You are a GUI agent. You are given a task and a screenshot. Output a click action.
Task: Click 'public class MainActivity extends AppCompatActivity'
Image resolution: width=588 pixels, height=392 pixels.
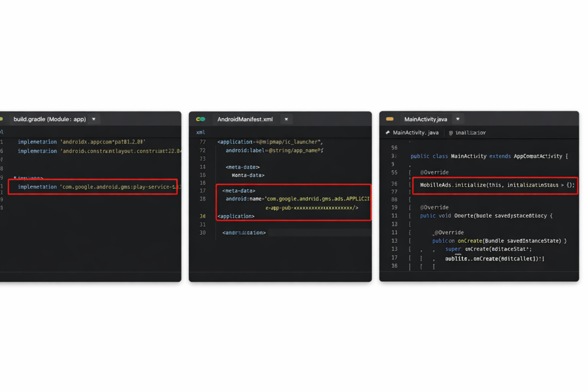pos(489,156)
